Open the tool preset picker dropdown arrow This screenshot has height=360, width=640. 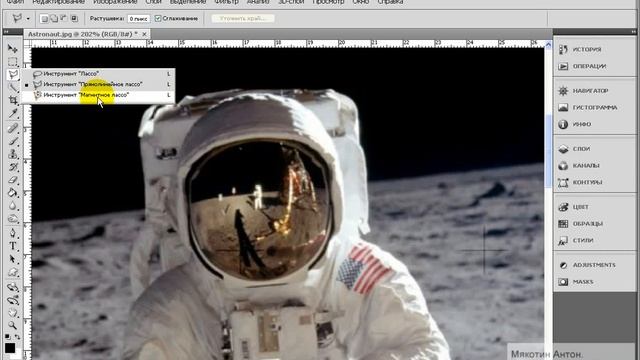pos(28,19)
